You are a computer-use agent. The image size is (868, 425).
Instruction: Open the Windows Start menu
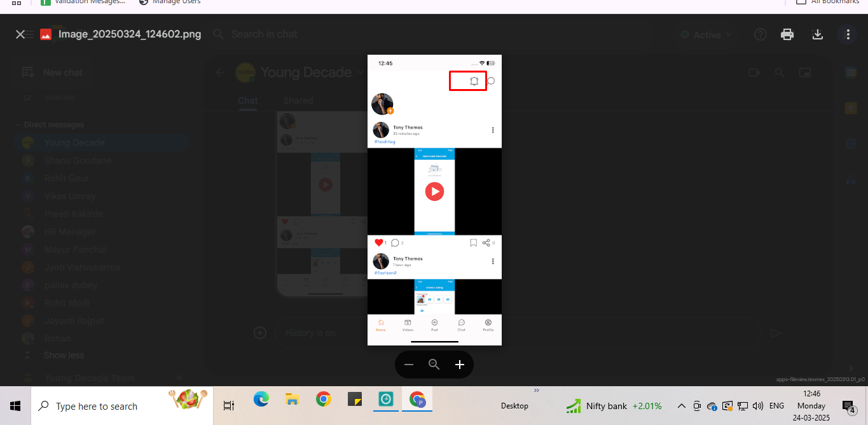point(15,406)
